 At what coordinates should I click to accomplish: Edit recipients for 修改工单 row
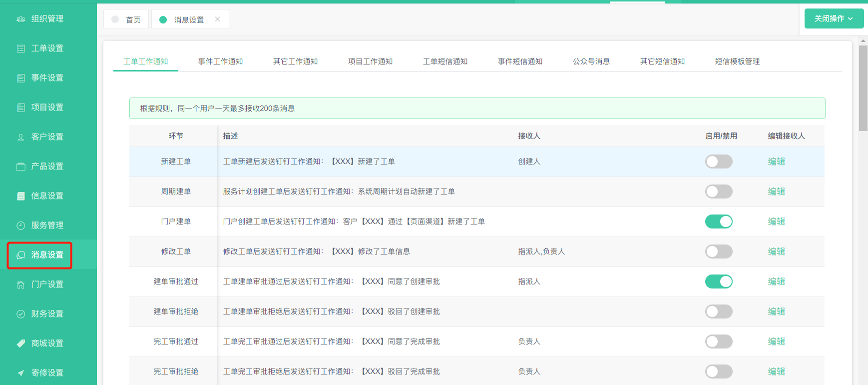click(x=777, y=251)
